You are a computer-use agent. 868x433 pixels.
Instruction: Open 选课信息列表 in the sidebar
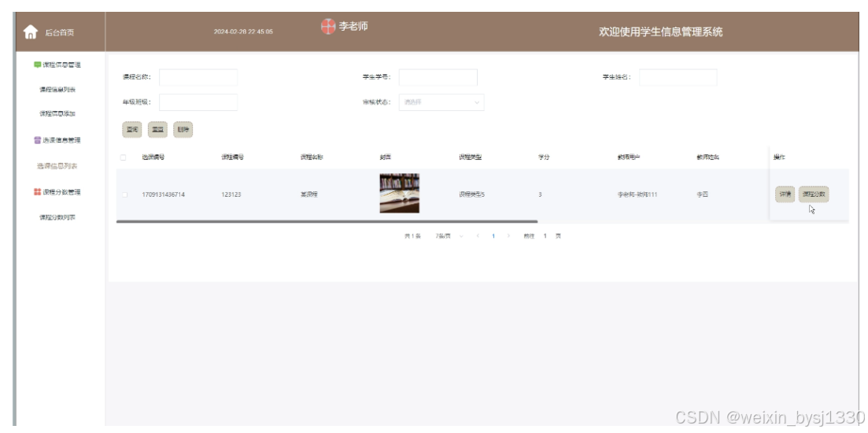[57, 166]
